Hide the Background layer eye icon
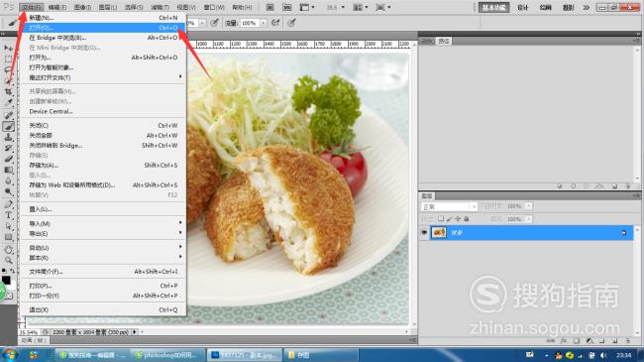 [x=424, y=233]
